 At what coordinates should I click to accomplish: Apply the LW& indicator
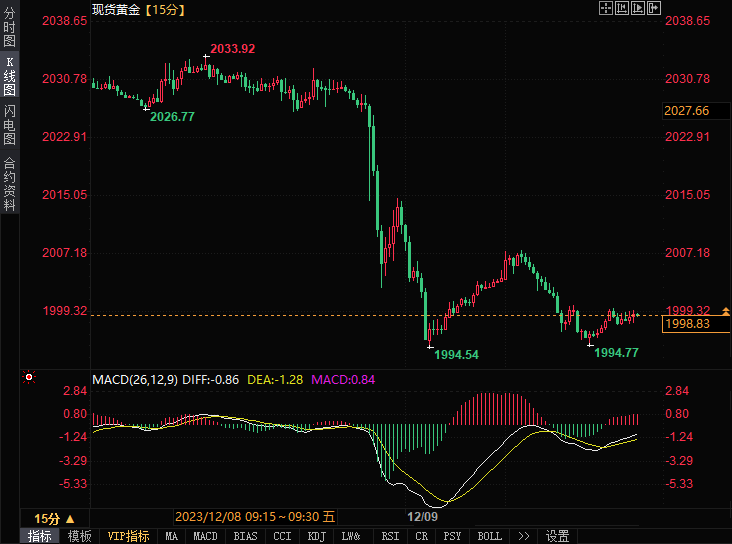(351, 536)
